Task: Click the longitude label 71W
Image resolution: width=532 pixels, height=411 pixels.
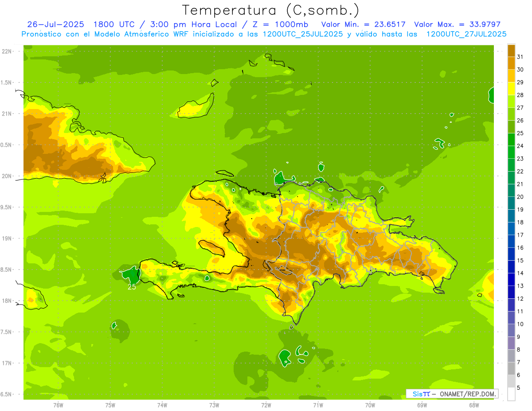Action: point(318,405)
